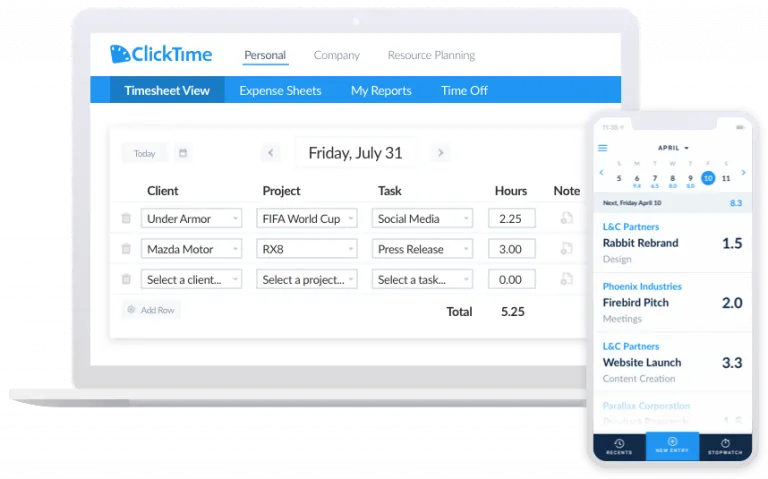768x479 pixels.
Task: Click the Today button
Action: (144, 153)
